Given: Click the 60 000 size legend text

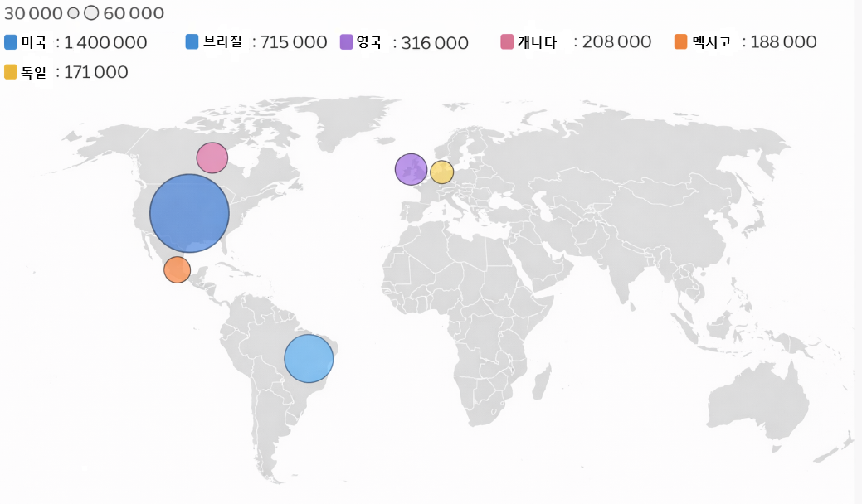Looking at the screenshot, I should 134,14.
